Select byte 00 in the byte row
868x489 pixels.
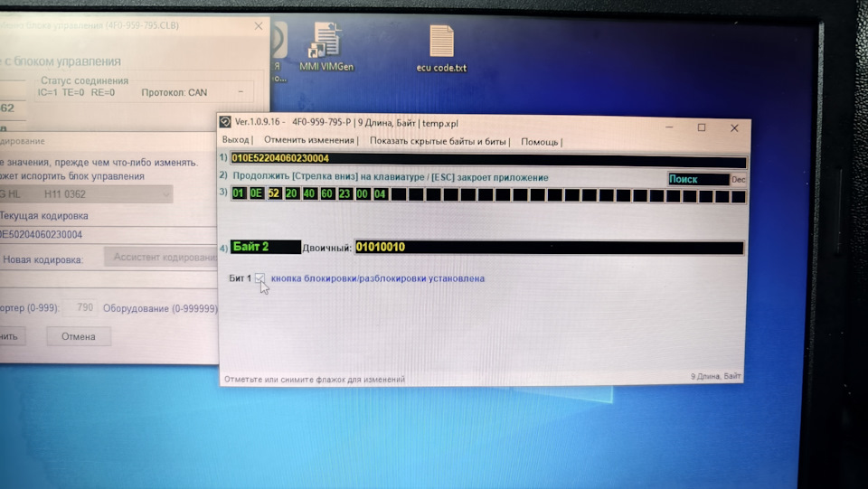363,194
